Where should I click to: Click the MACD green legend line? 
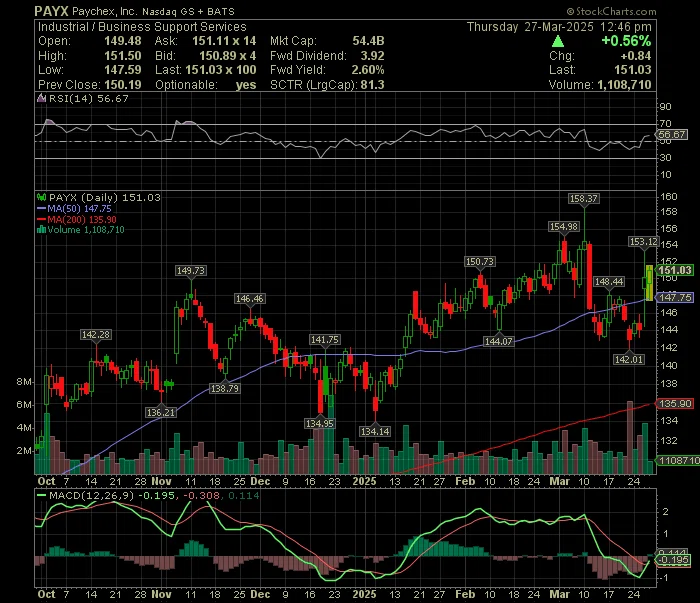click(41, 495)
